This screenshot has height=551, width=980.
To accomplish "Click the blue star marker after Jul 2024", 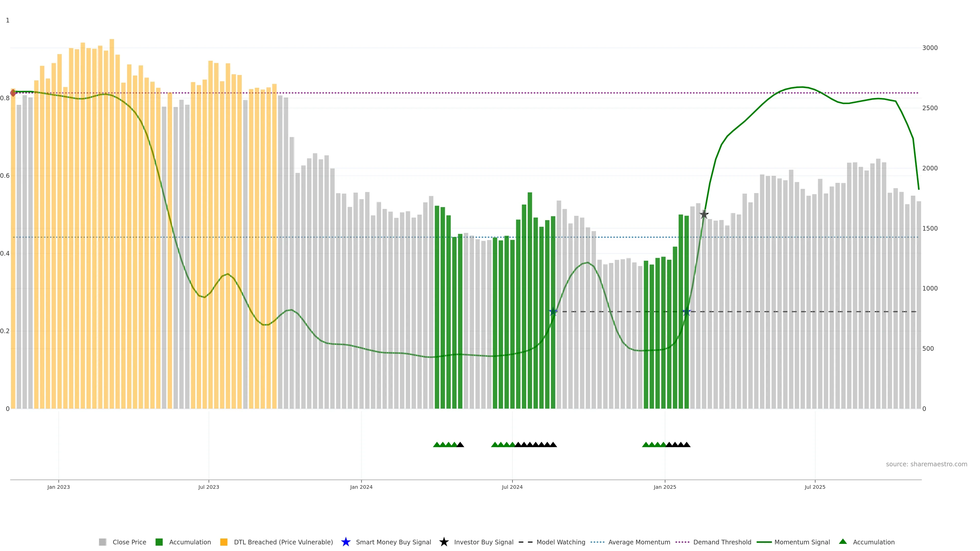I will tap(553, 312).
